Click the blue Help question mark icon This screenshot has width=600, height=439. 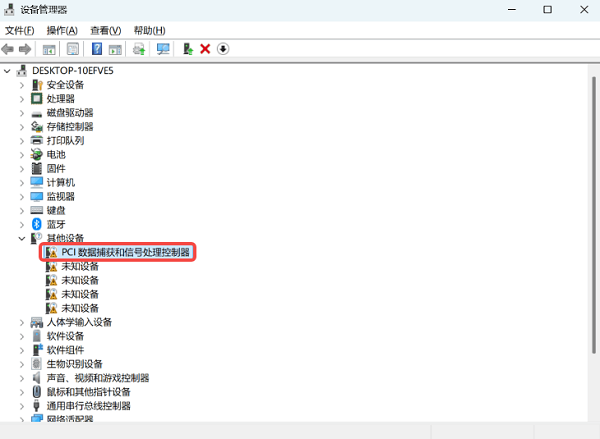click(x=97, y=49)
